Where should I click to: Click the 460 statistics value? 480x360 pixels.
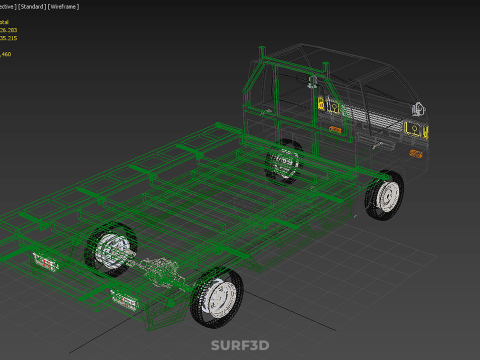tap(6, 54)
